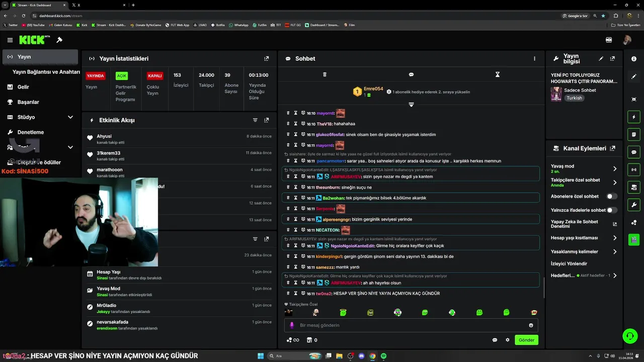Viewport: 644px width, 362px height.
Task: Open the hamburger menu beside Kick logo
Action: 10,40
